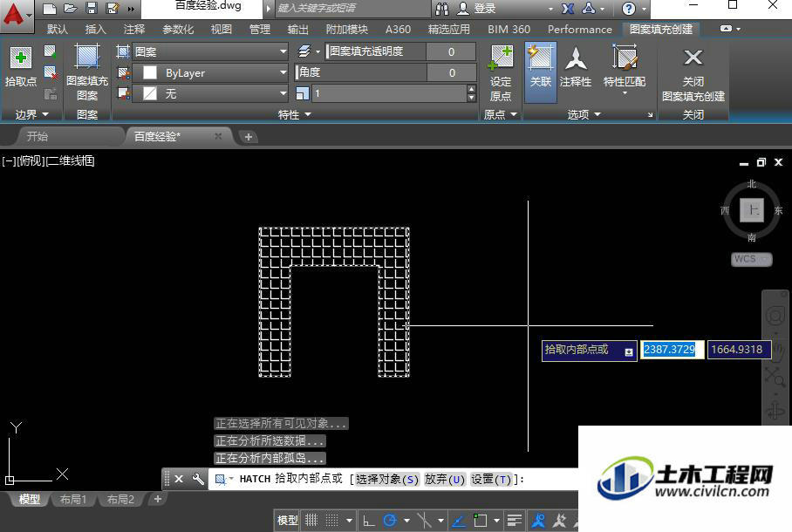Viewport: 792px width, 532px height.
Task: Open the hatch type 图案 dropdown
Action: tap(210, 51)
